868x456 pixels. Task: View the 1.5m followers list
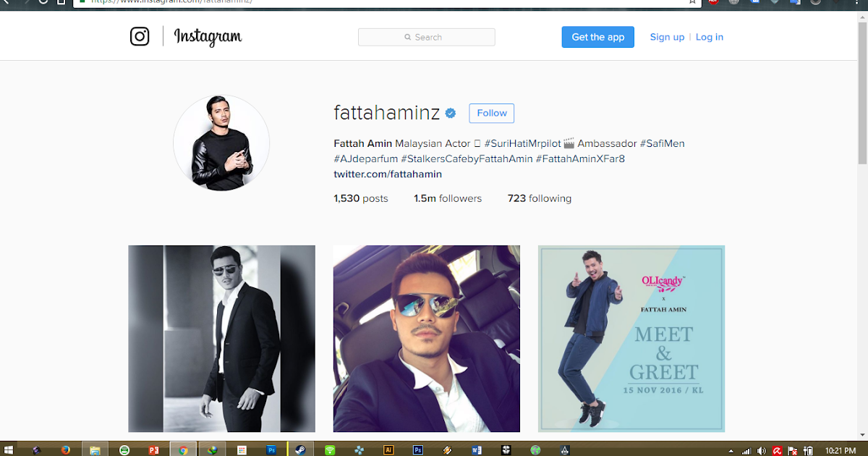pos(448,198)
